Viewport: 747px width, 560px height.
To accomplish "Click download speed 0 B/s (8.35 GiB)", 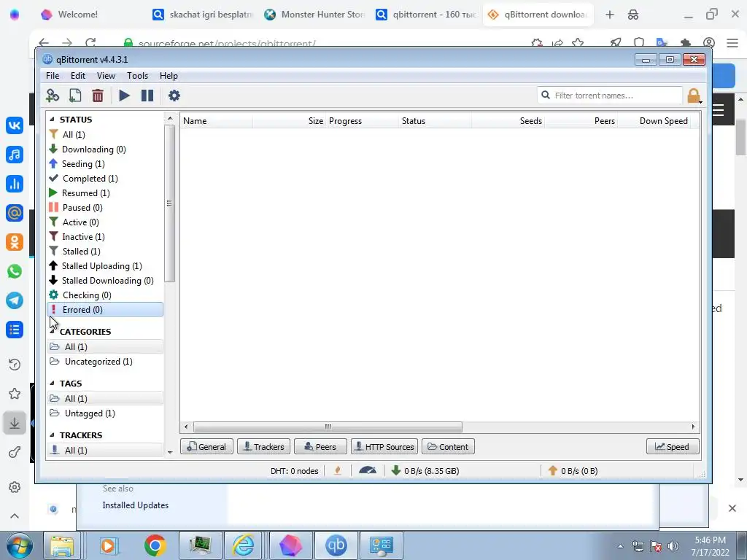I will (x=425, y=471).
